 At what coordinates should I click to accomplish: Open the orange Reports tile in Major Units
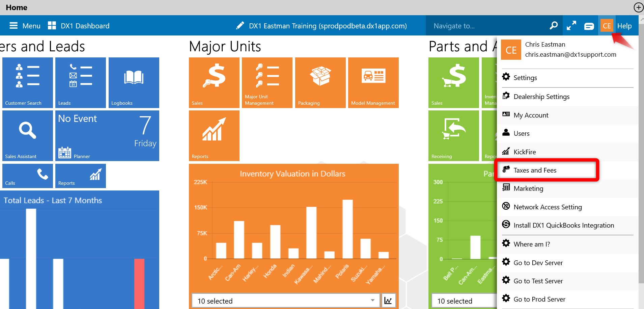tap(214, 136)
